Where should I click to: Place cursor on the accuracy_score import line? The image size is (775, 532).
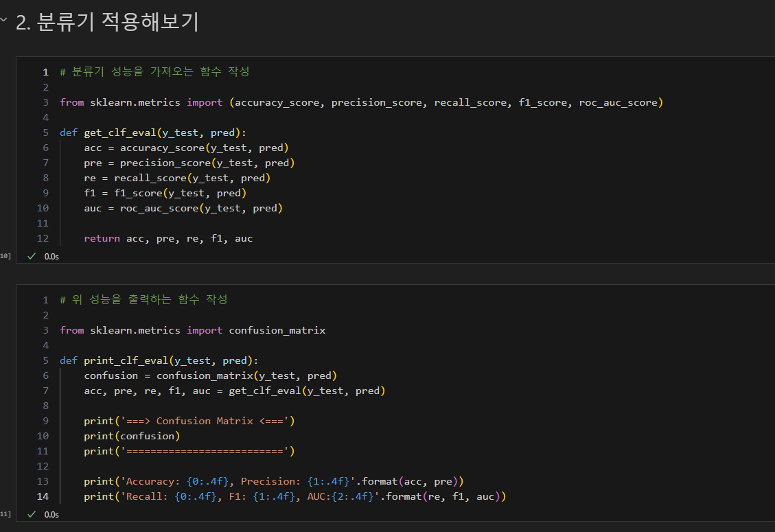pyautogui.click(x=361, y=102)
